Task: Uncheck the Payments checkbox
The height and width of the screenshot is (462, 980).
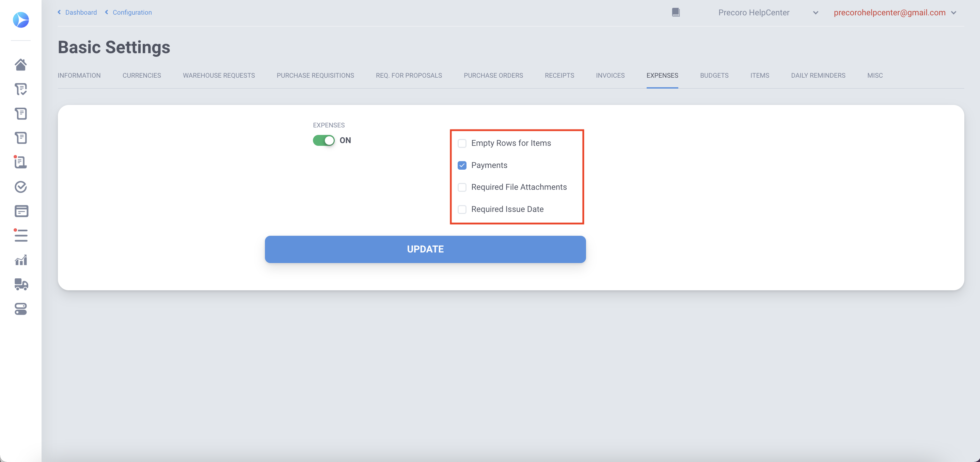Action: [462, 166]
